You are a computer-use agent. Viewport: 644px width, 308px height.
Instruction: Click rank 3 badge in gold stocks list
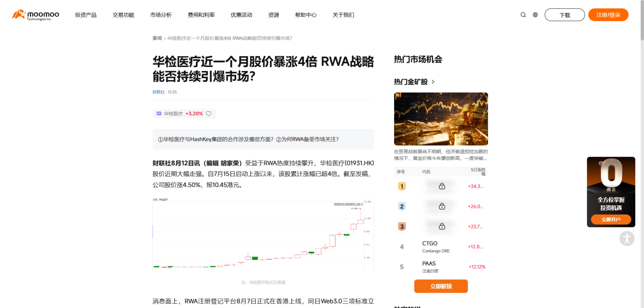click(402, 226)
